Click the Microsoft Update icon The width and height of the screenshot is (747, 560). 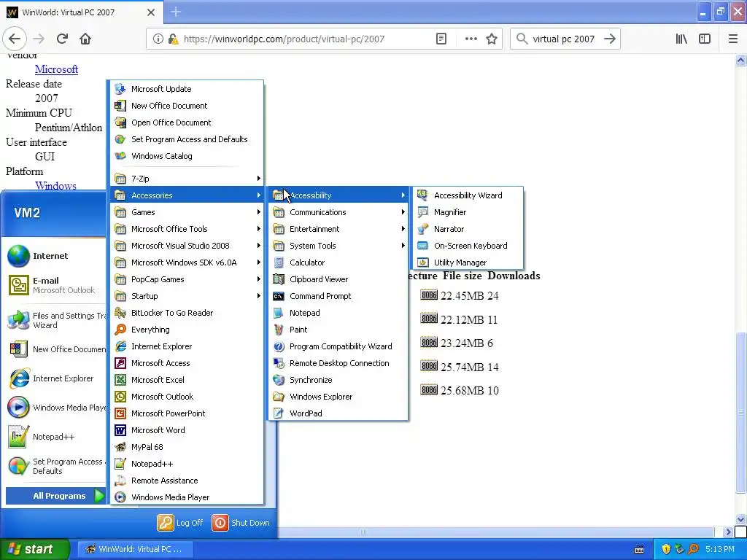(x=120, y=89)
